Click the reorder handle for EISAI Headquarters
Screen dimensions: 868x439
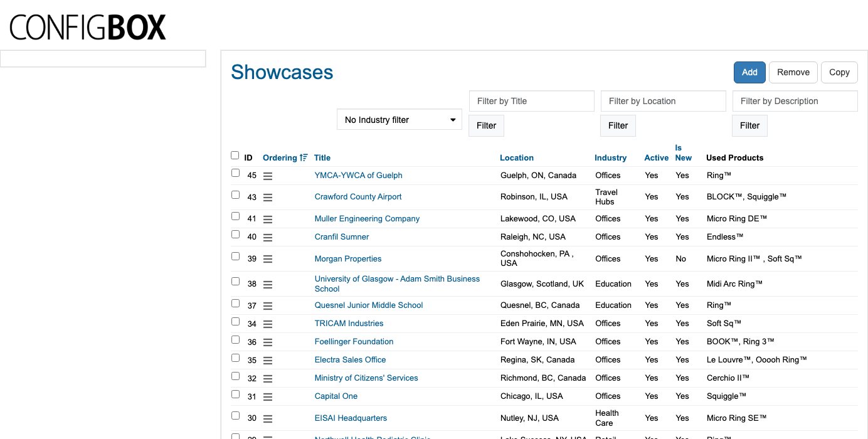[x=268, y=419]
